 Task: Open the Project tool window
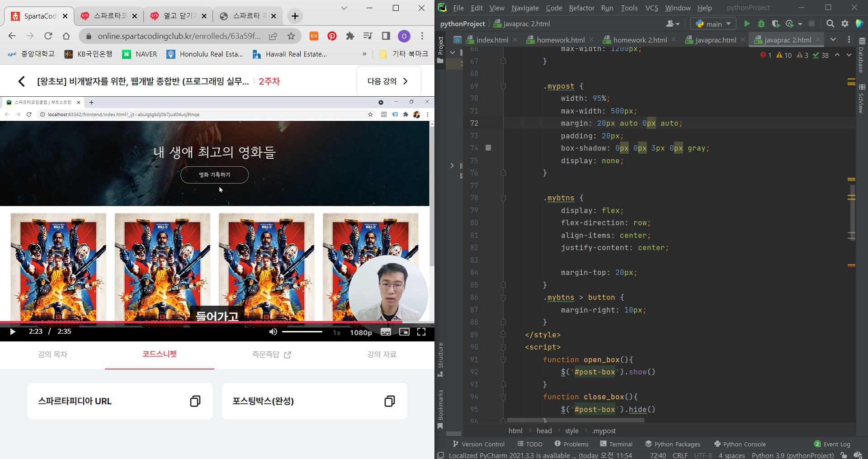coord(440,49)
